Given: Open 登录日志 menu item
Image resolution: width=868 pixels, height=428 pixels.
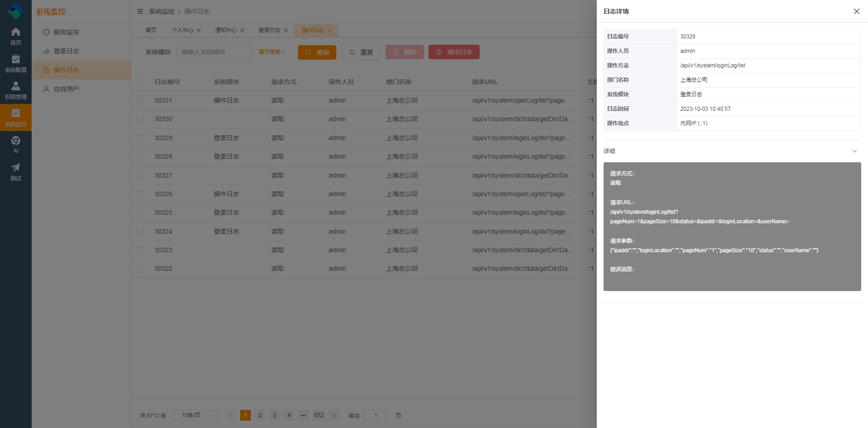Looking at the screenshot, I should 81,51.
